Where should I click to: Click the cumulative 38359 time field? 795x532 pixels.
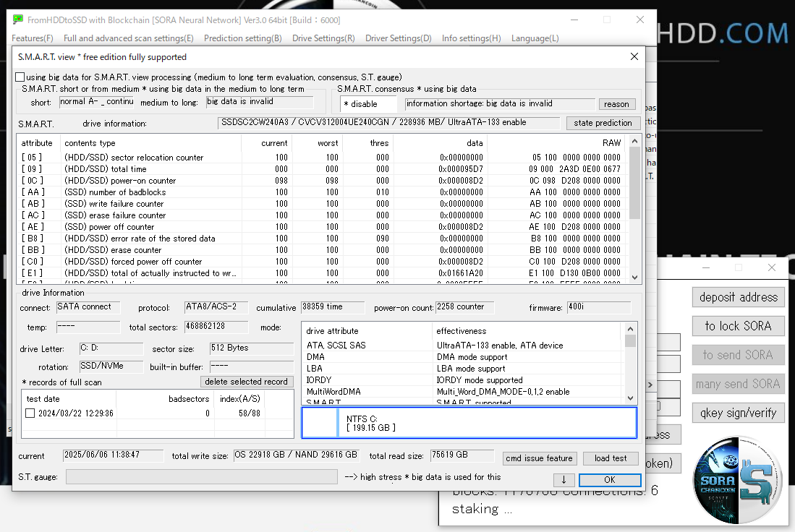[333, 307]
